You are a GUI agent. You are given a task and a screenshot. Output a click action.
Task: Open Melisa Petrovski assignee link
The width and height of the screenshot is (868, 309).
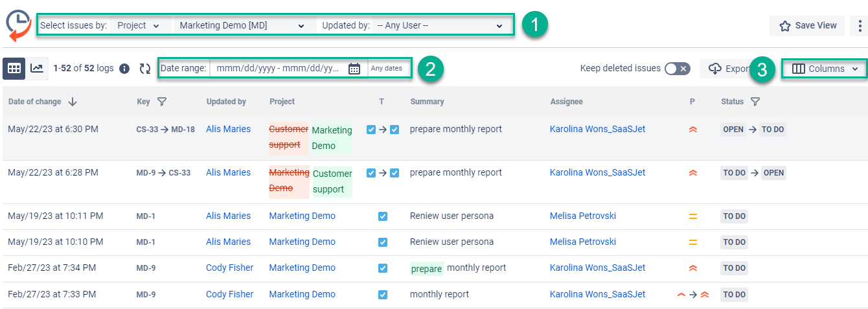click(582, 216)
